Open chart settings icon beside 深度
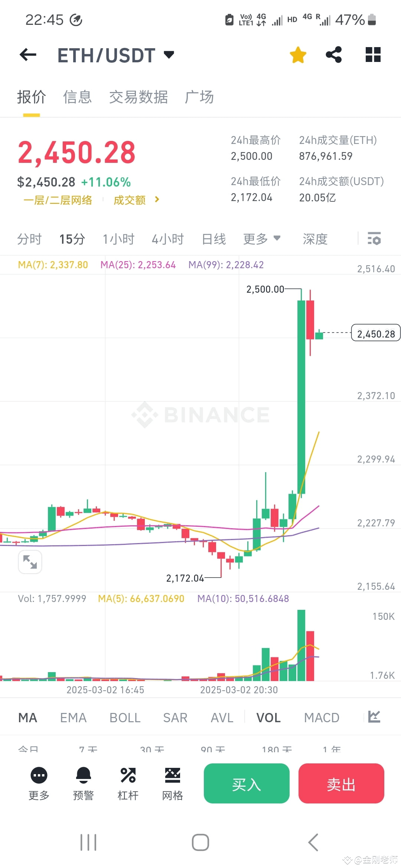 [x=374, y=239]
